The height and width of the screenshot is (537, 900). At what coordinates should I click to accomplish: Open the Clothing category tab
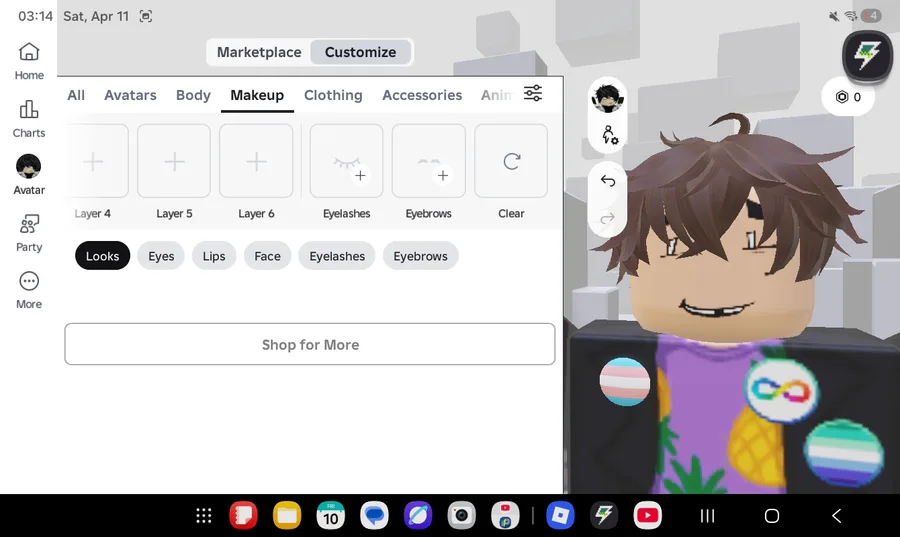coord(333,95)
